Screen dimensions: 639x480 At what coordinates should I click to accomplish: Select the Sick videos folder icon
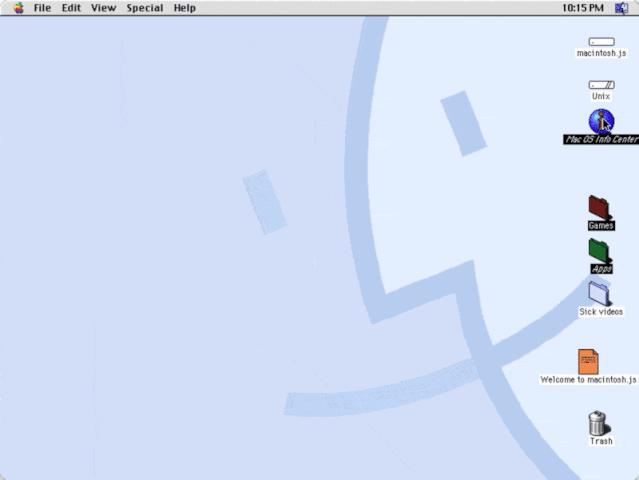pos(600,294)
